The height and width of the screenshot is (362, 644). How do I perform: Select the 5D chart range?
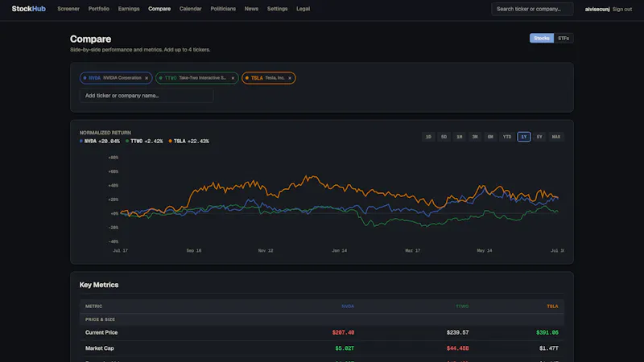pyautogui.click(x=444, y=137)
